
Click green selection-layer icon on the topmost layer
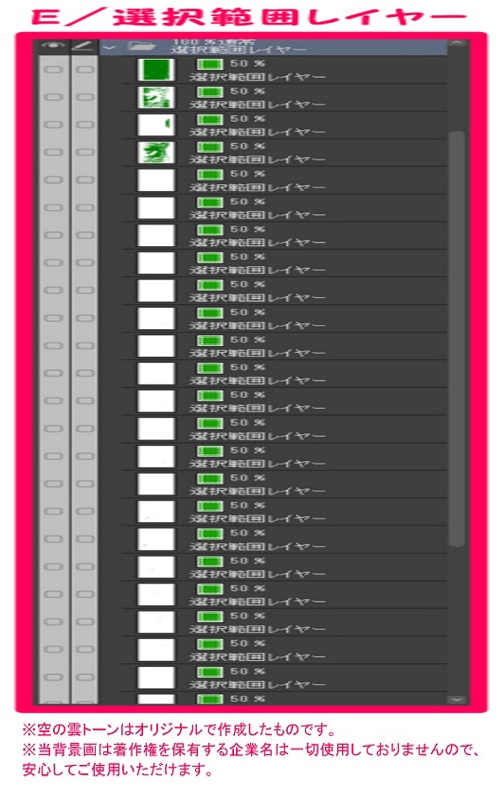(x=210, y=64)
